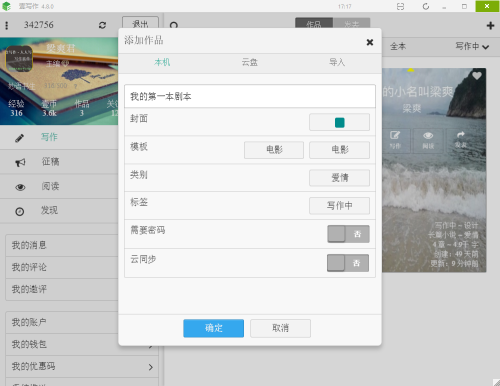This screenshot has height=386, width=500.
Task: Expand the 我的优惠码 row arrow
Action: [x=151, y=367]
